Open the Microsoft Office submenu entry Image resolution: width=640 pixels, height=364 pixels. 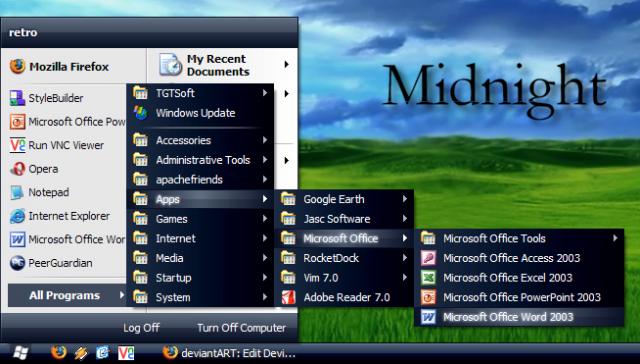pos(344,238)
